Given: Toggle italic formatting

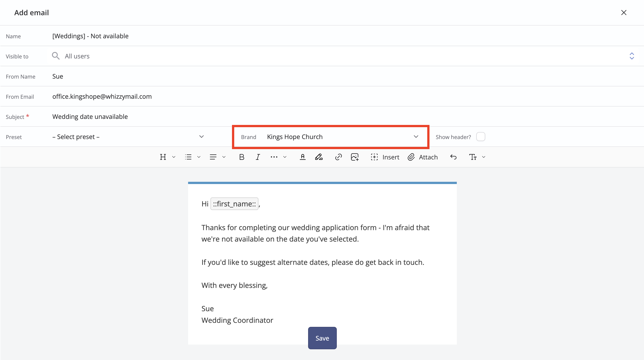Looking at the screenshot, I should pyautogui.click(x=258, y=157).
